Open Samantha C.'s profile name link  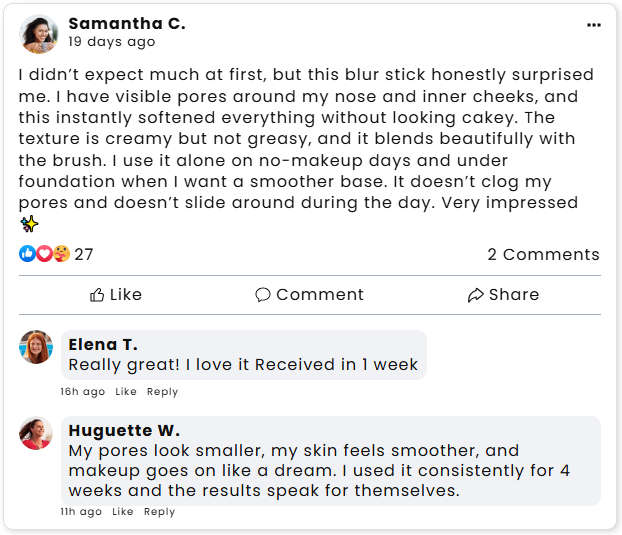click(127, 24)
